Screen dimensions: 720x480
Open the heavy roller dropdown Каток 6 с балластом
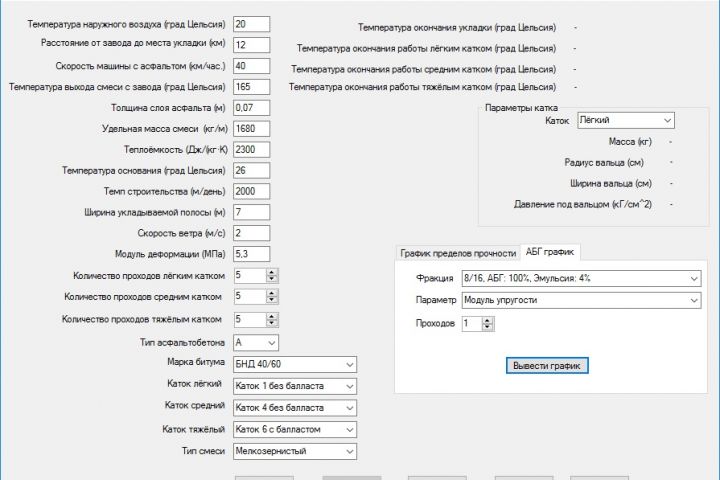pos(295,429)
